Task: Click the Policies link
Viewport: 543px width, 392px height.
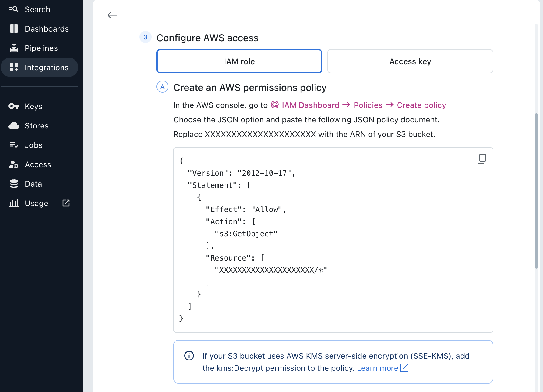Action: [368, 105]
